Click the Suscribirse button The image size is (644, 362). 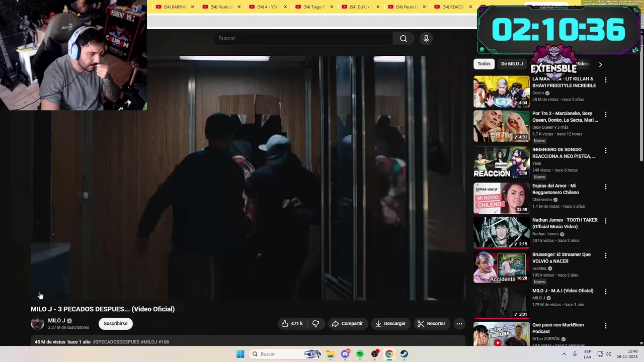coord(116,324)
